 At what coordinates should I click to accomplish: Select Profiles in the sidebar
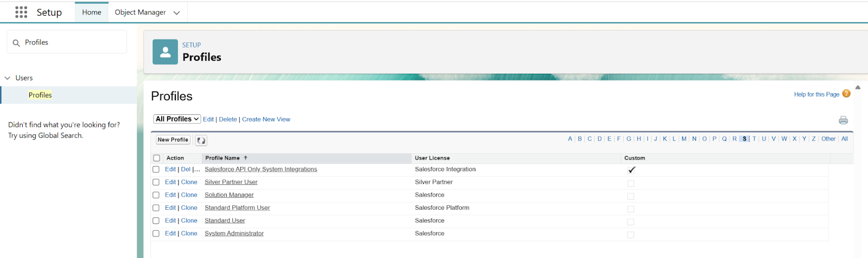pos(40,95)
